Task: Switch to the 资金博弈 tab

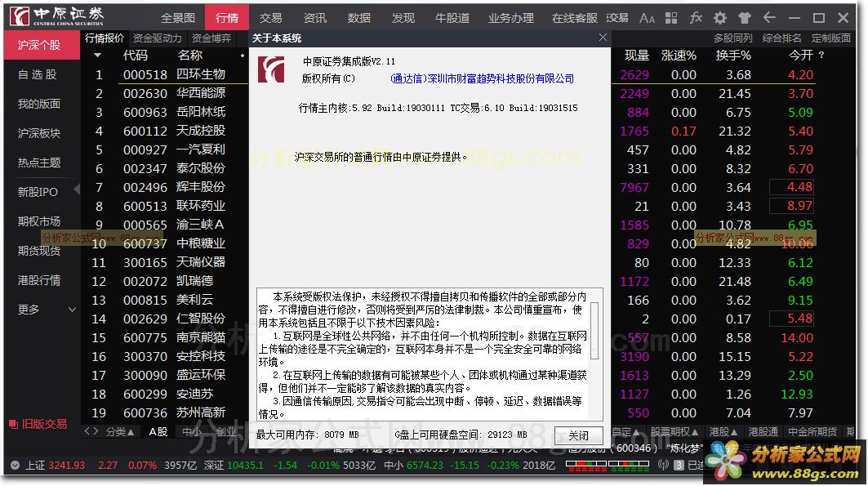Action: tap(211, 38)
